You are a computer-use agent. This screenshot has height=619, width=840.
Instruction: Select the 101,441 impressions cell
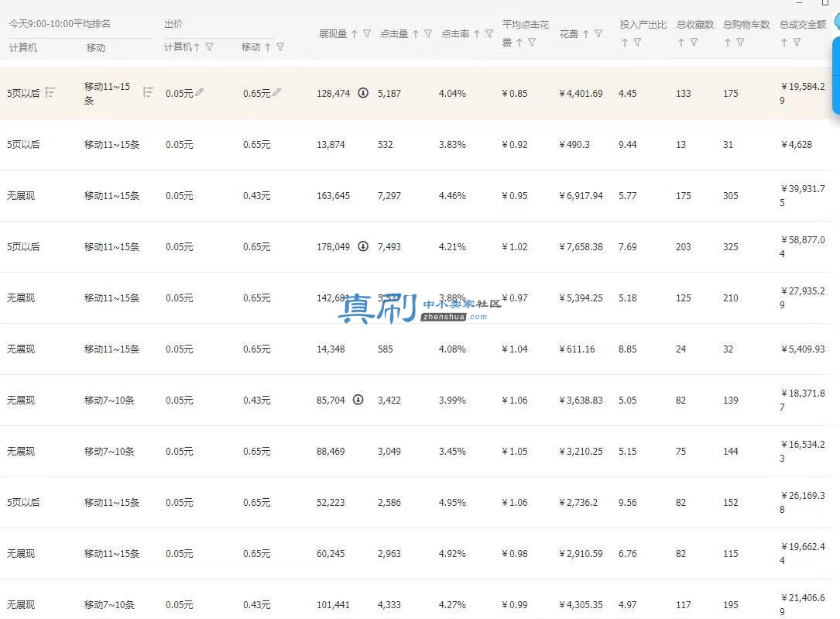333,604
